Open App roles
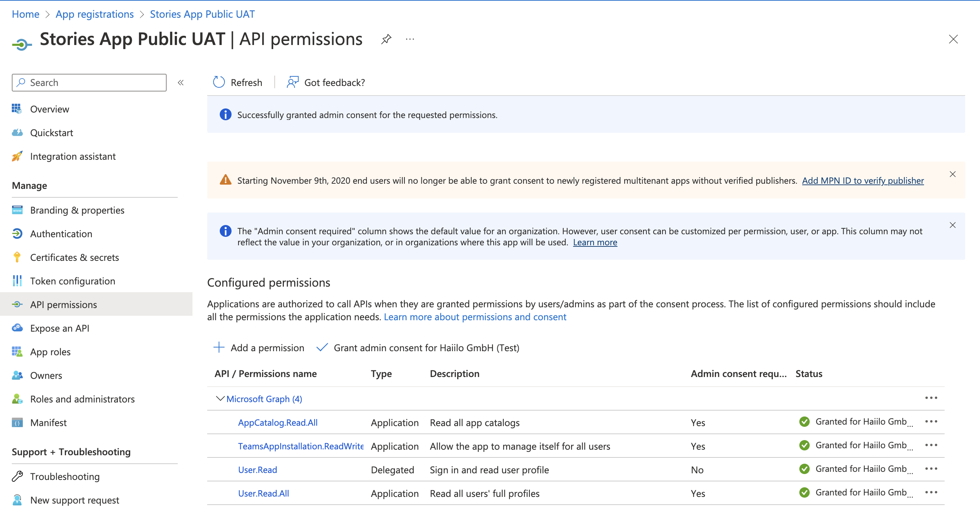 [x=50, y=352]
